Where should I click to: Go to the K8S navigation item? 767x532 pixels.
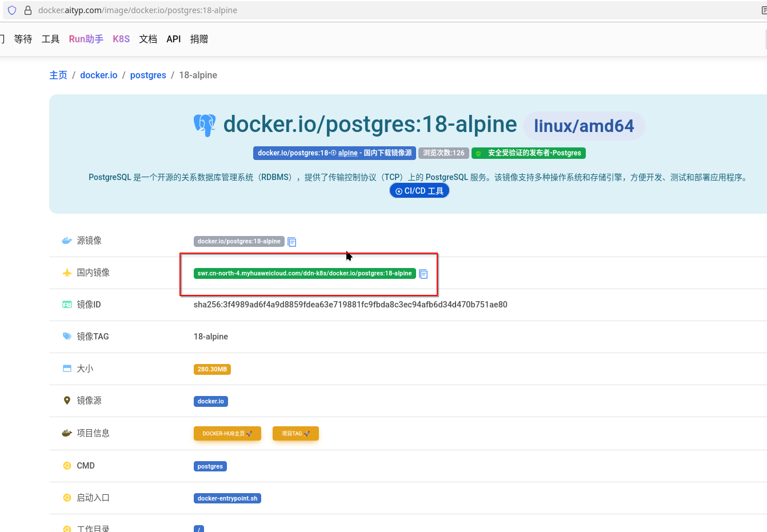[121, 39]
